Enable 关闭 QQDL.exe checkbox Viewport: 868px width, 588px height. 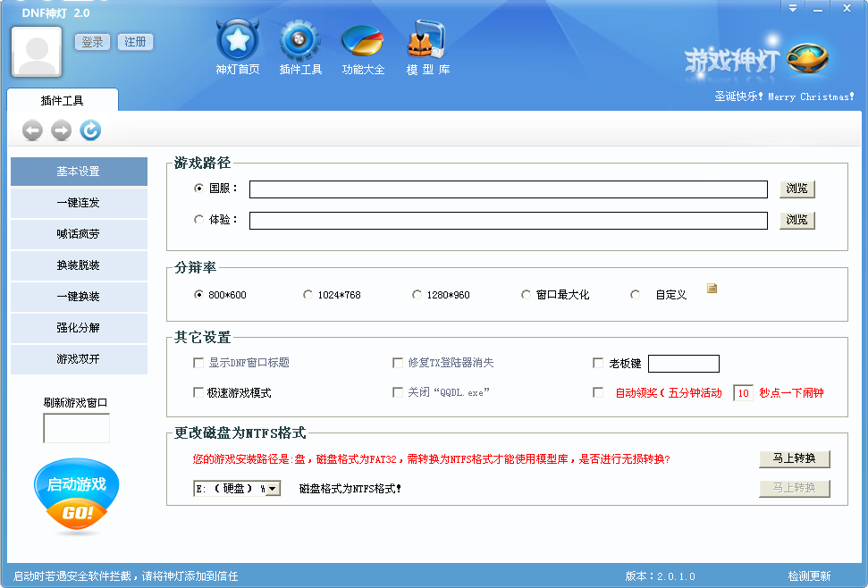[x=398, y=392]
